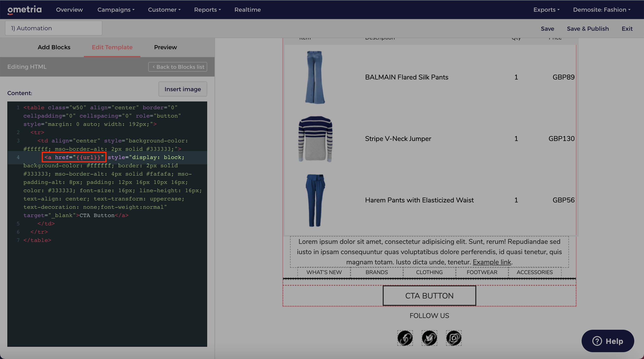Click WHAT'S NEW nav link
The width and height of the screenshot is (644, 359).
tap(324, 272)
